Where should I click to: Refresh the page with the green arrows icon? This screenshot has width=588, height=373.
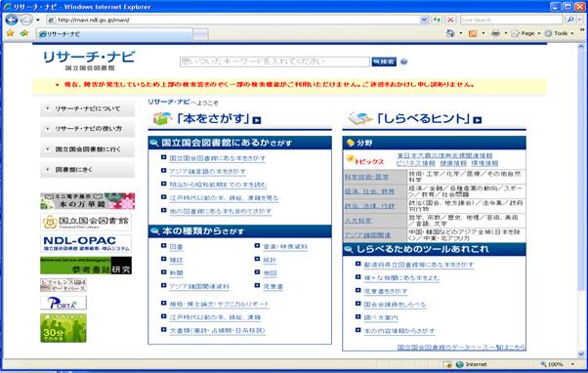pyautogui.click(x=437, y=20)
